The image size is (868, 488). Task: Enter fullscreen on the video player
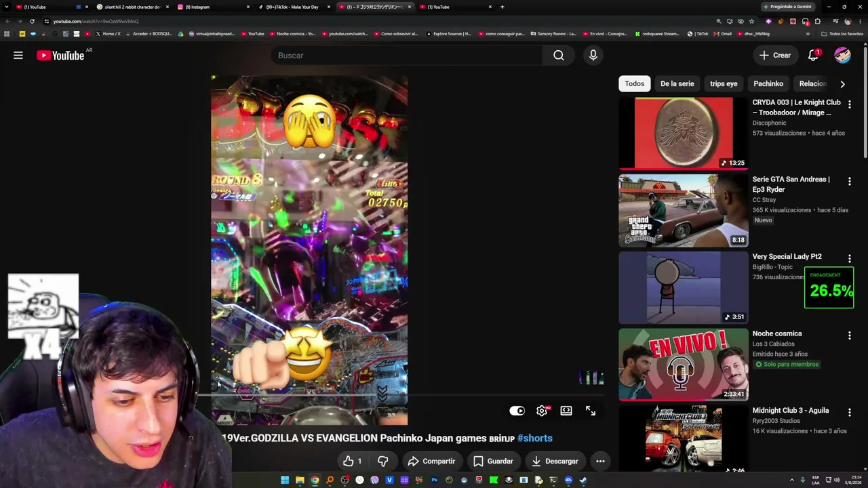coord(591,411)
